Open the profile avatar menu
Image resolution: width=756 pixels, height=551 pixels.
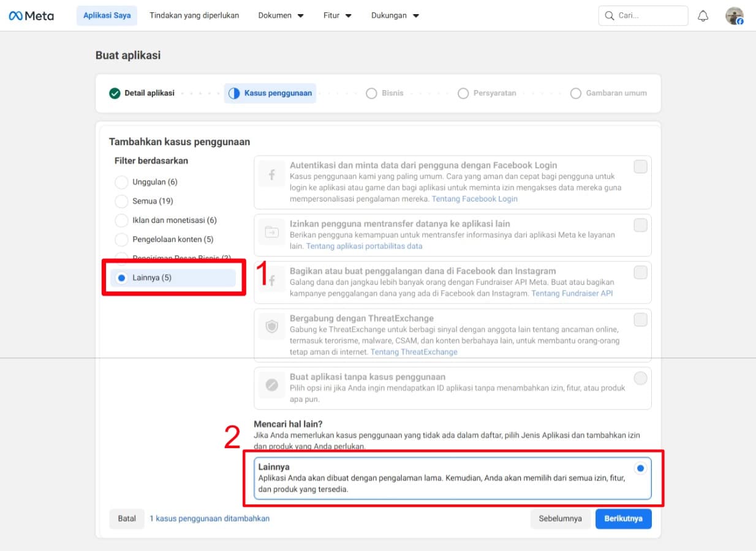(x=734, y=16)
